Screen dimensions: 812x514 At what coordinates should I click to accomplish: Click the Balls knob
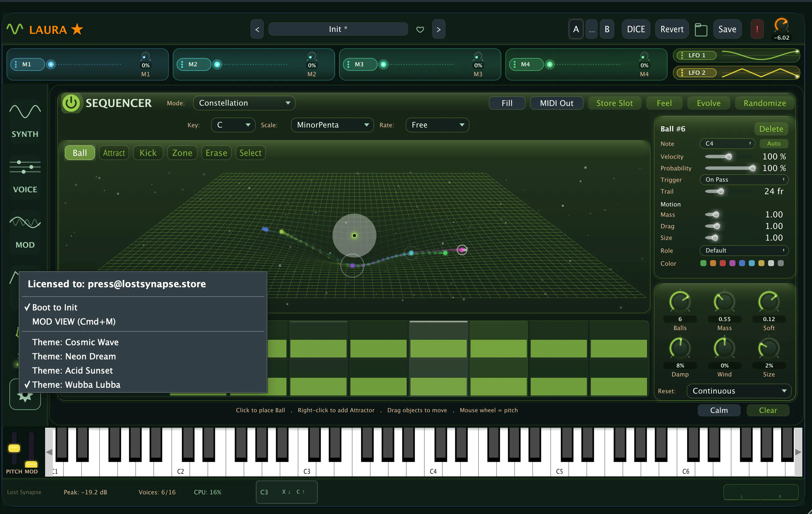(x=680, y=302)
